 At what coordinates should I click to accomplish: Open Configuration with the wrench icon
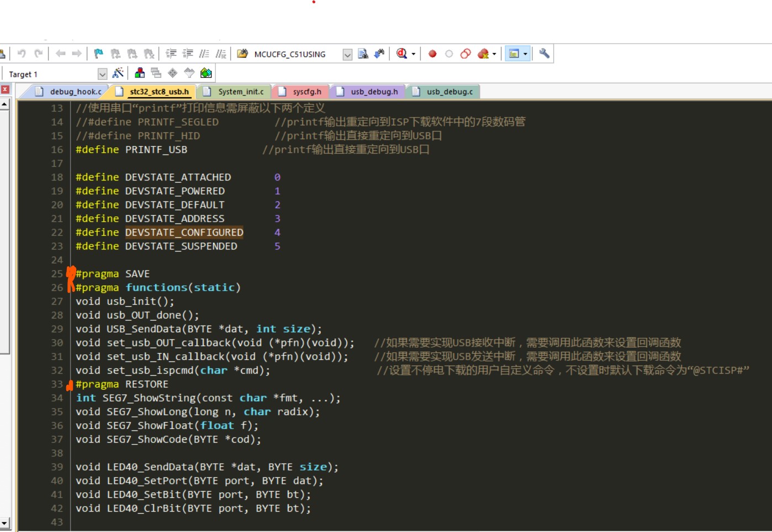tap(544, 54)
